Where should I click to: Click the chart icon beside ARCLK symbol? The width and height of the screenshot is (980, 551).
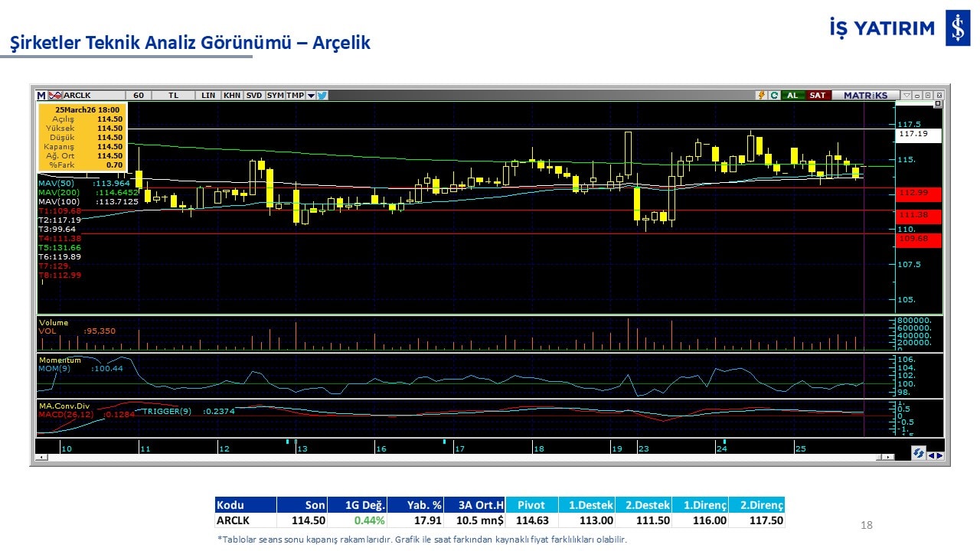(x=55, y=96)
